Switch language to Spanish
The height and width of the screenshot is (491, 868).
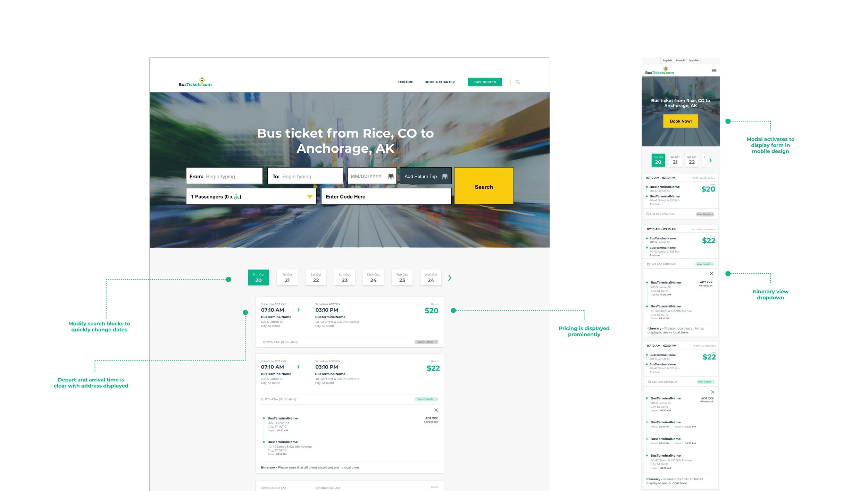pyautogui.click(x=693, y=60)
